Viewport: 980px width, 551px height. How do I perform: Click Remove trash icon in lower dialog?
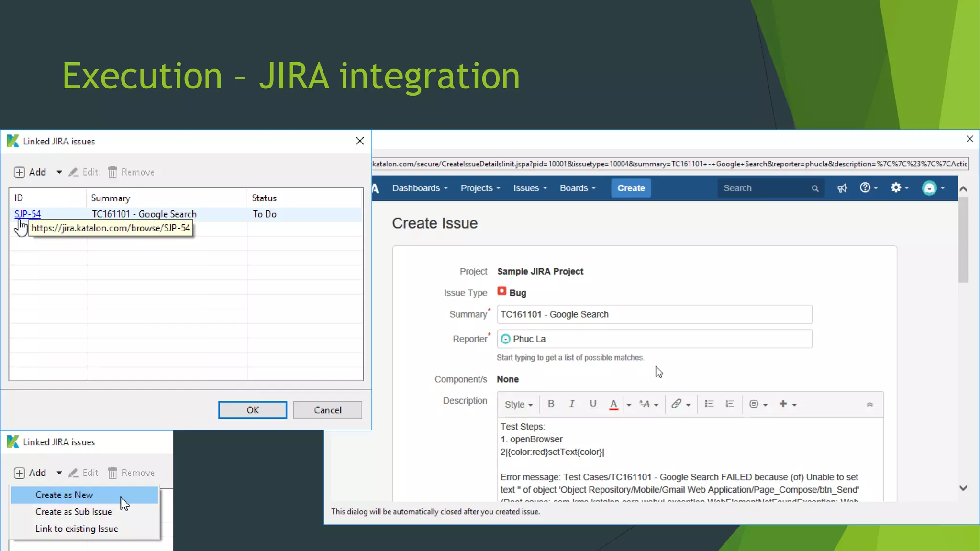click(x=112, y=473)
